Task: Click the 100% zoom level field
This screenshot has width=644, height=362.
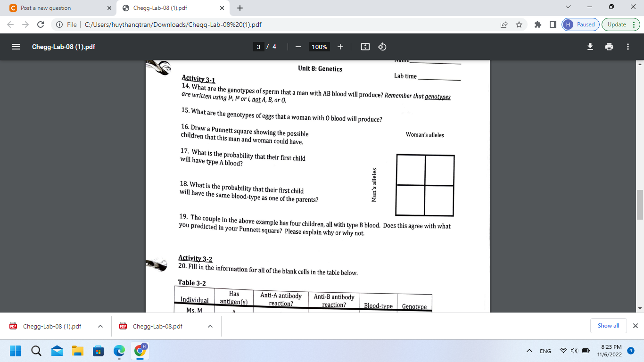Action: pyautogui.click(x=319, y=47)
